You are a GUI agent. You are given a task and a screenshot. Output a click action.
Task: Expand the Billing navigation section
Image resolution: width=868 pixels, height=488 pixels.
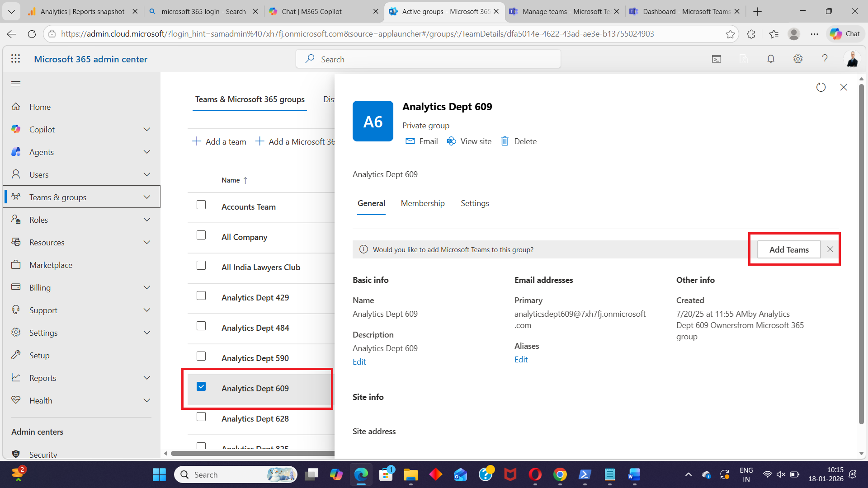click(x=147, y=287)
